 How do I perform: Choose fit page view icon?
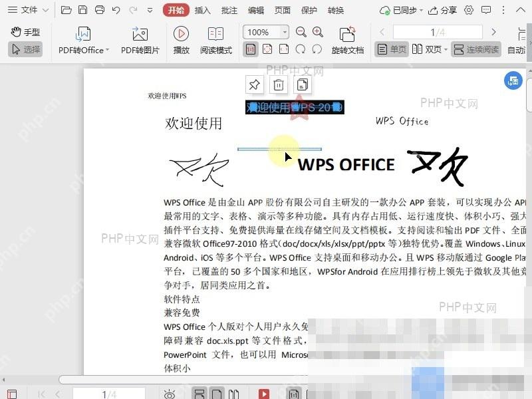(267, 49)
